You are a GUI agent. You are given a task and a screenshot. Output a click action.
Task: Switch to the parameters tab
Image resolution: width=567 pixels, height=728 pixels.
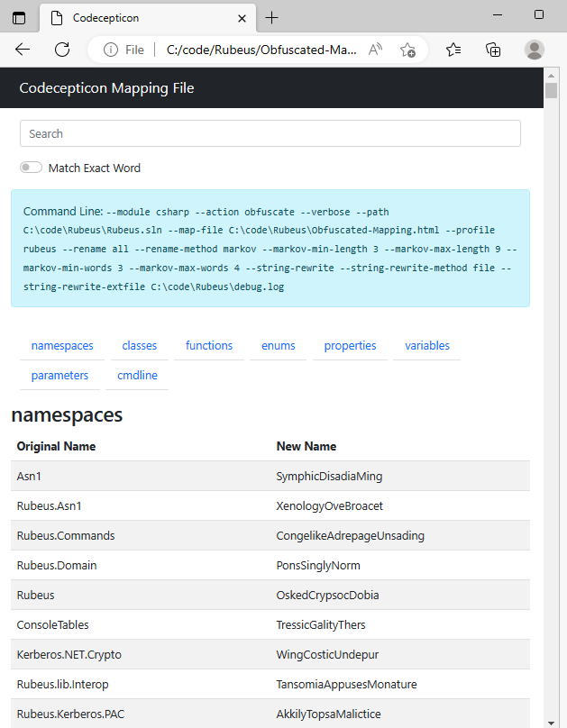coord(59,376)
